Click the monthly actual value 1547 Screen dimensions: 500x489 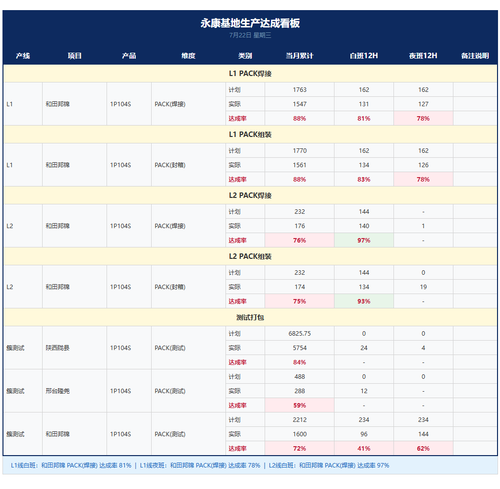299,104
